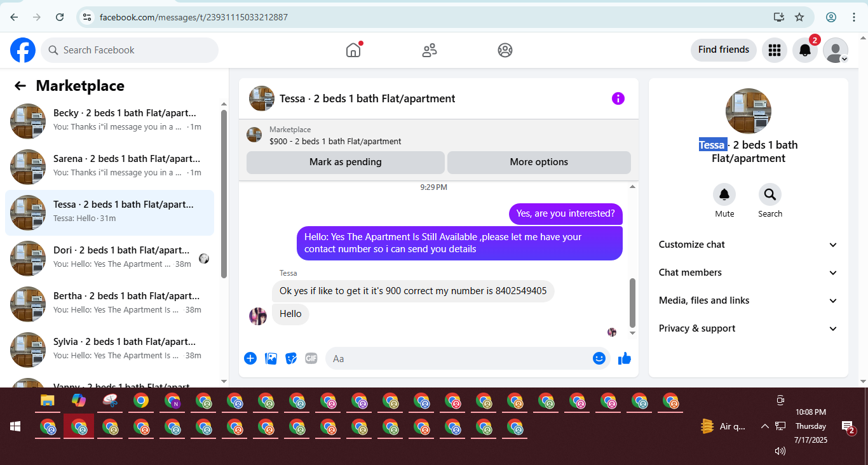Viewport: 868px width, 465px height.
Task: Expand the Customize chat section
Action: pos(749,245)
